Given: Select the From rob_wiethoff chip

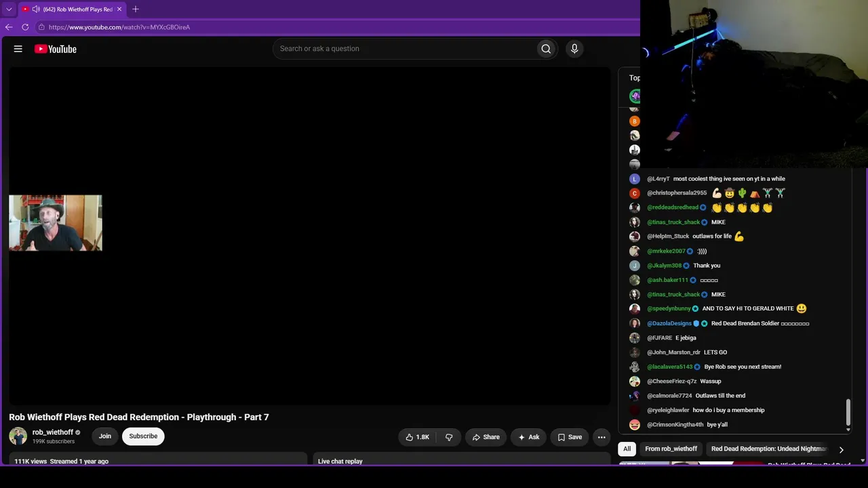Looking at the screenshot, I should [x=671, y=449].
